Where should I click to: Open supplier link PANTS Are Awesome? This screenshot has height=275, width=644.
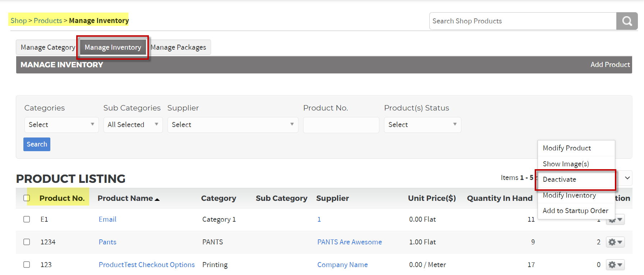(350, 242)
